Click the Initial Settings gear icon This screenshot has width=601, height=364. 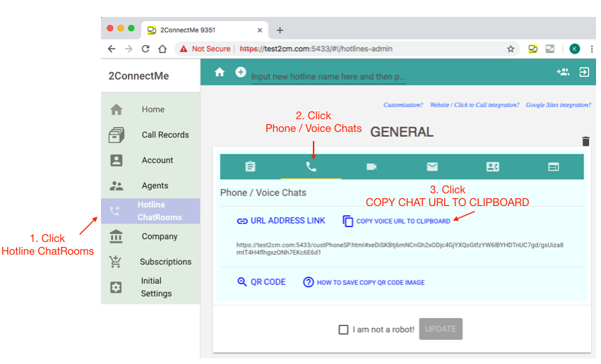point(116,287)
